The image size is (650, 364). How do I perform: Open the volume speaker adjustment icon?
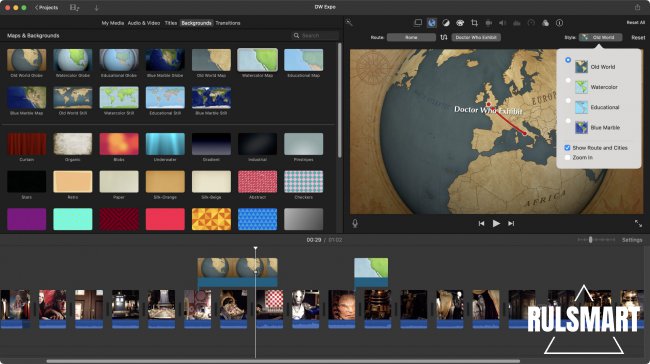(502, 23)
